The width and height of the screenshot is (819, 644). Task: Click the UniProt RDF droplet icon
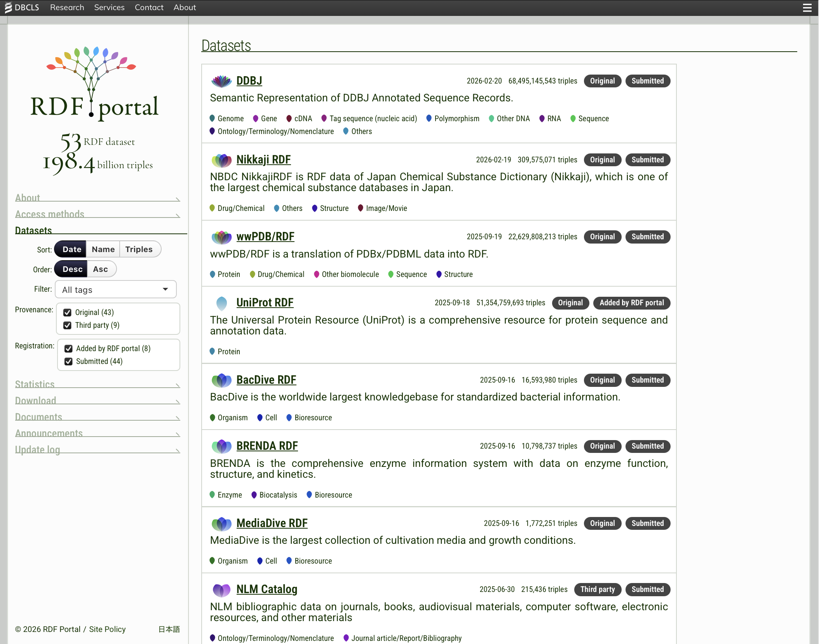pos(221,303)
